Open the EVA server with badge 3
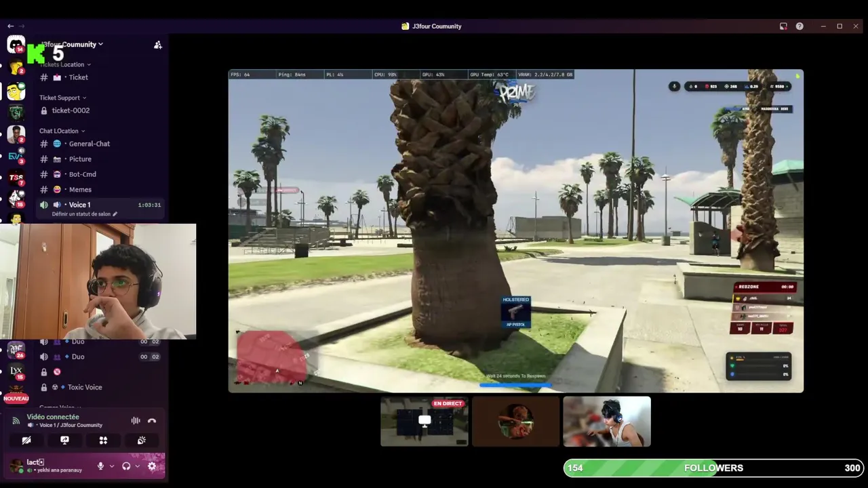Screen dimensions: 868x488 click(16, 157)
